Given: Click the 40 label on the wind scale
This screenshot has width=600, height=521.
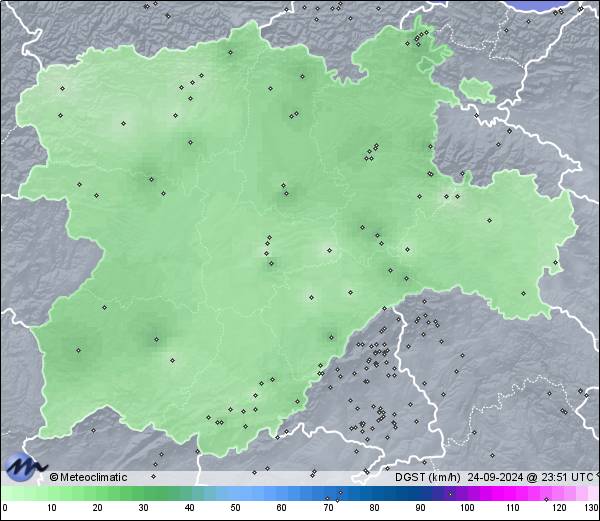Looking at the screenshot, I should coord(190,508).
